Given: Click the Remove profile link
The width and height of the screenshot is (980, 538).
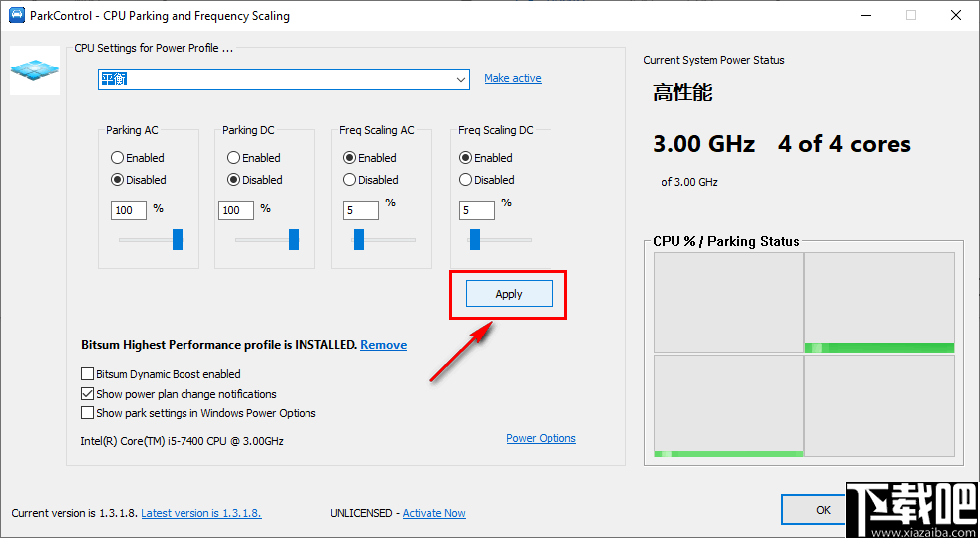Looking at the screenshot, I should pyautogui.click(x=383, y=345).
